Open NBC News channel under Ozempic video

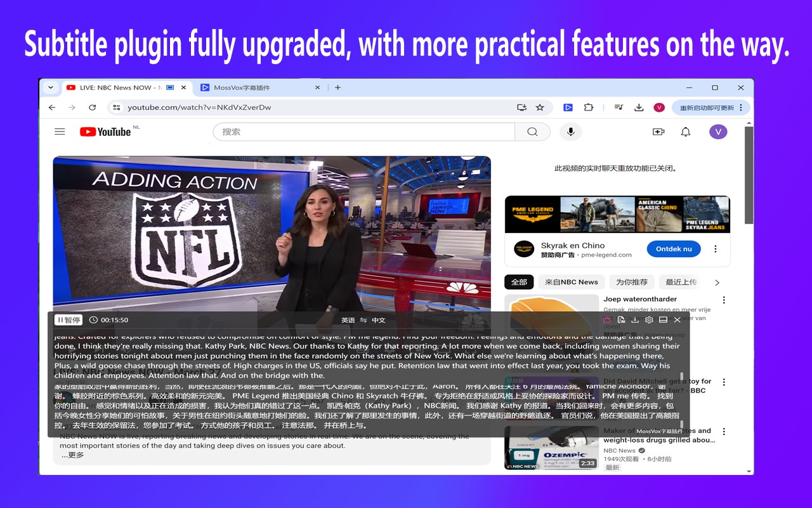(619, 450)
